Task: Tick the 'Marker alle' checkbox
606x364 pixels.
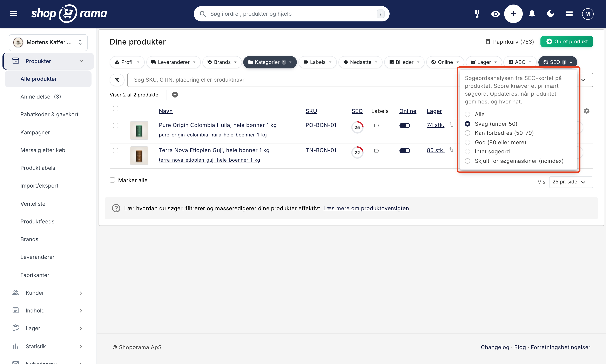Action: point(112,180)
